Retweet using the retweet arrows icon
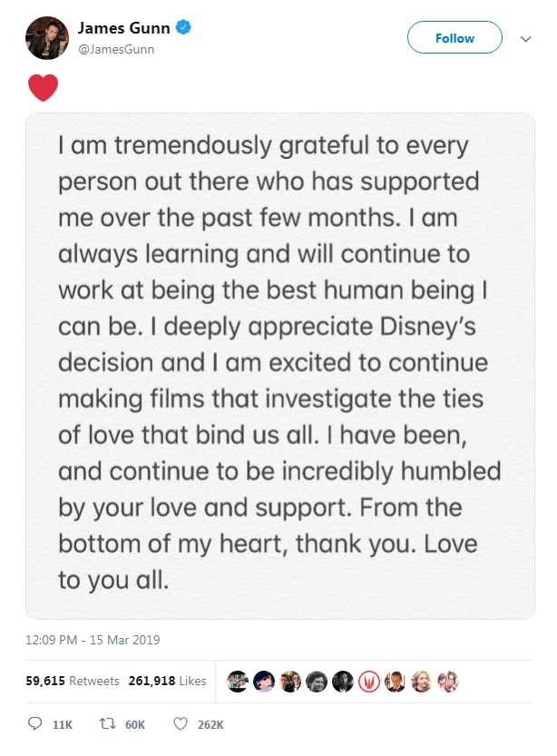The height and width of the screenshot is (756, 557). tap(107, 723)
